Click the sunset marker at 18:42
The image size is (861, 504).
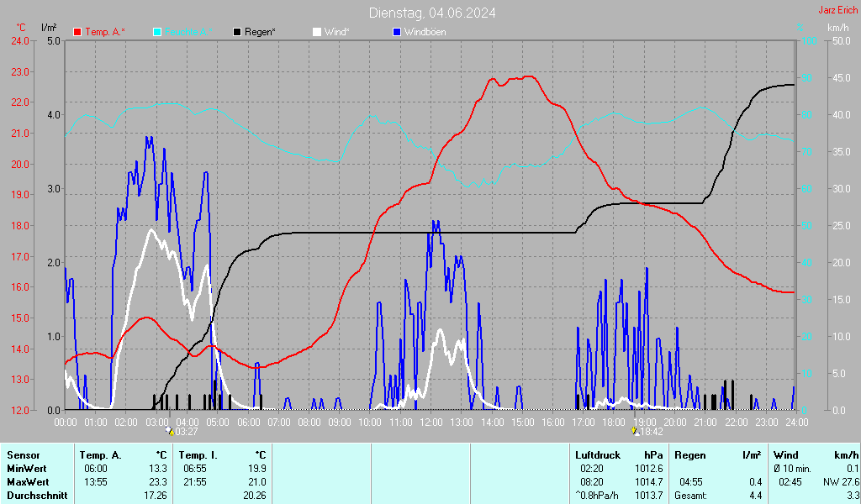pyautogui.click(x=636, y=431)
